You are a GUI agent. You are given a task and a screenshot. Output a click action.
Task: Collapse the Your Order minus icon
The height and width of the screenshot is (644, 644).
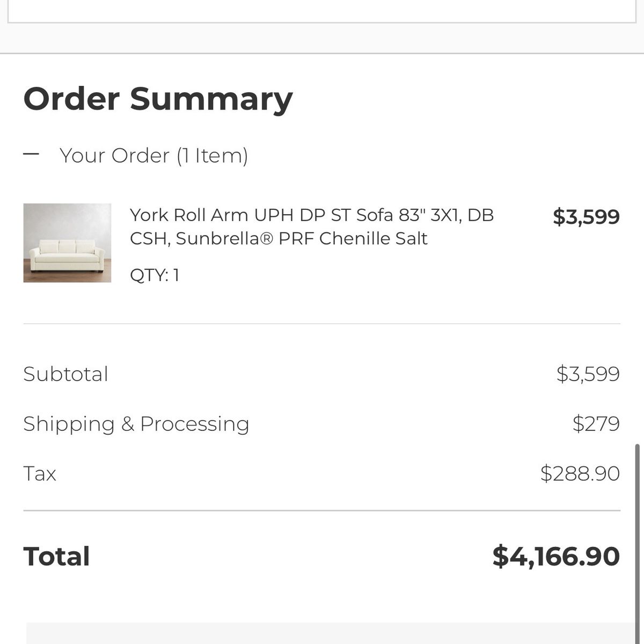tap(32, 155)
